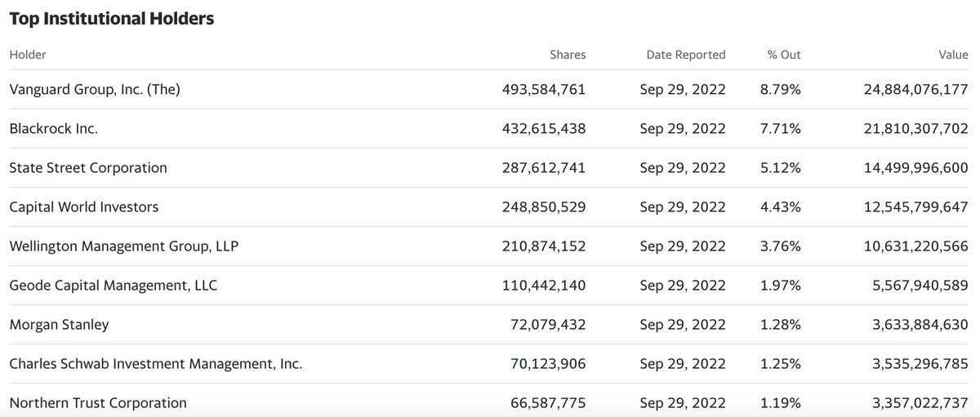Viewport: 980px width, 417px height.
Task: Click Geode's value 5,567,940,589
Action: coord(920,286)
